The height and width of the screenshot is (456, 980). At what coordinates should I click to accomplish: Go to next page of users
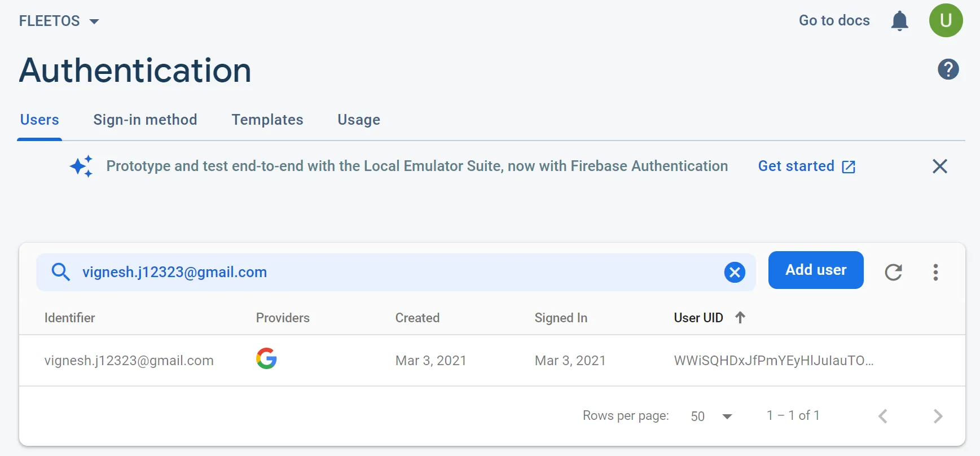[x=938, y=416]
